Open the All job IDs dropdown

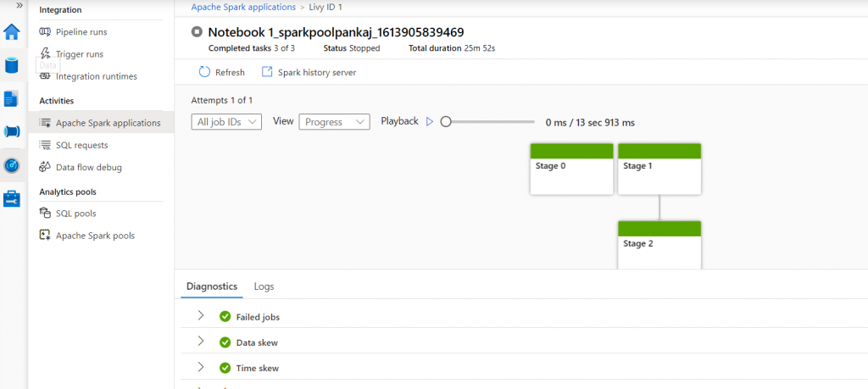coord(226,122)
